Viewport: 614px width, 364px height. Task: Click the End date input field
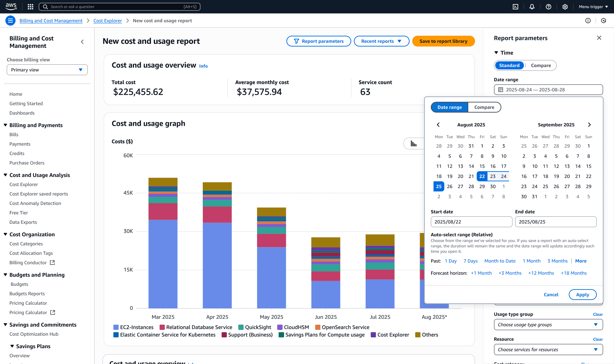pyautogui.click(x=556, y=222)
